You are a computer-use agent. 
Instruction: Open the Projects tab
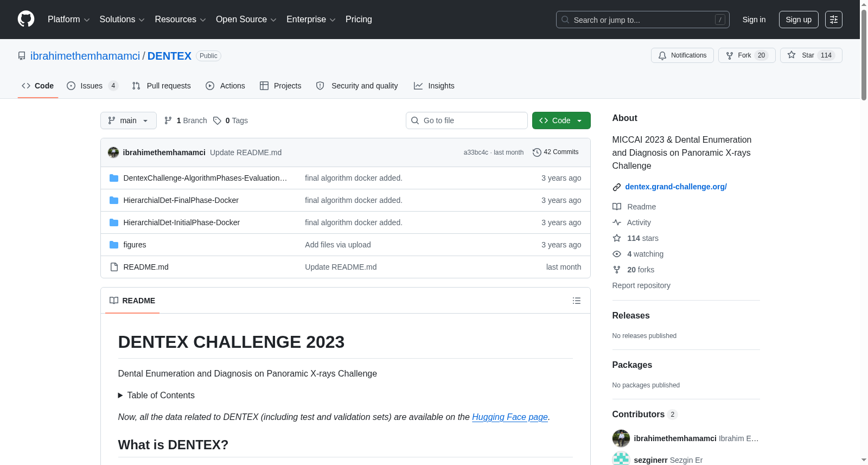pos(280,86)
